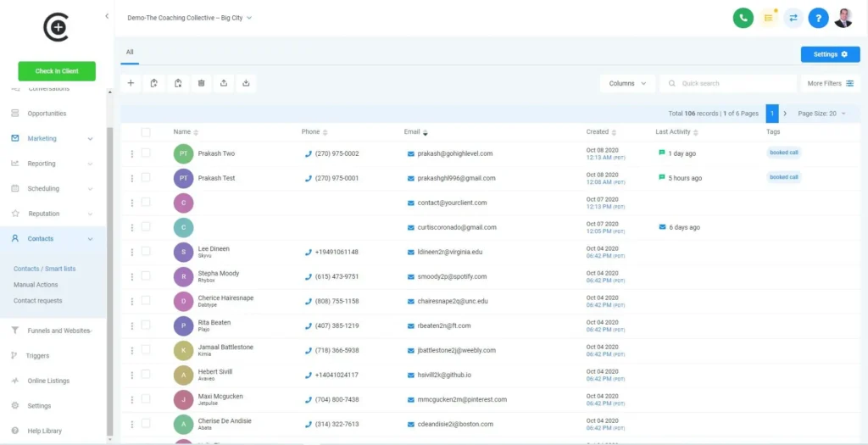Open the Columns dropdown
This screenshot has height=445, width=868.
[627, 83]
